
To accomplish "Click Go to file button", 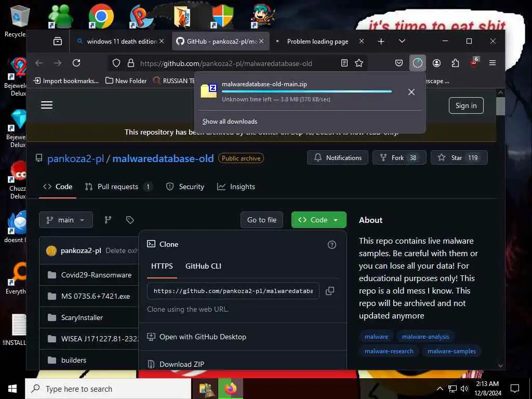I will pos(262,220).
